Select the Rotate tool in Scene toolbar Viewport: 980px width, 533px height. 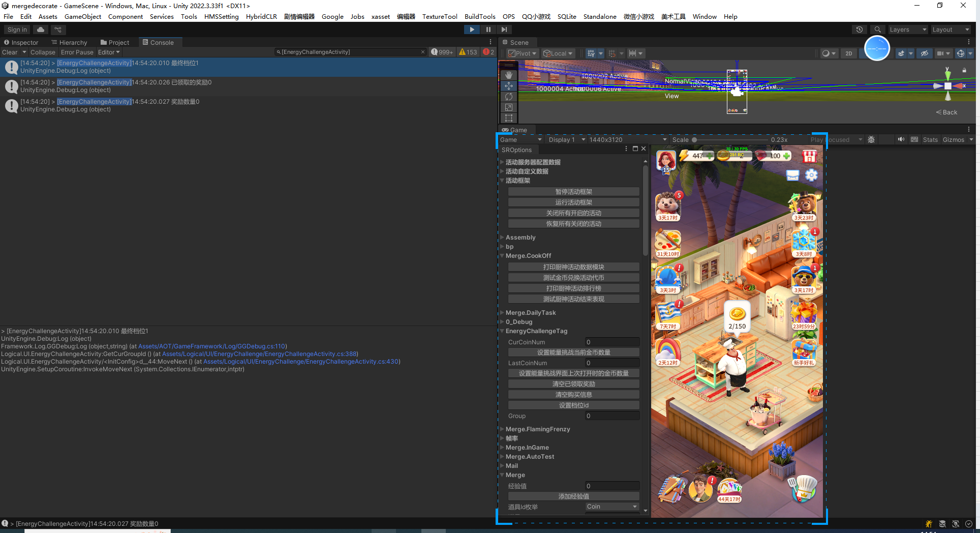tap(509, 97)
